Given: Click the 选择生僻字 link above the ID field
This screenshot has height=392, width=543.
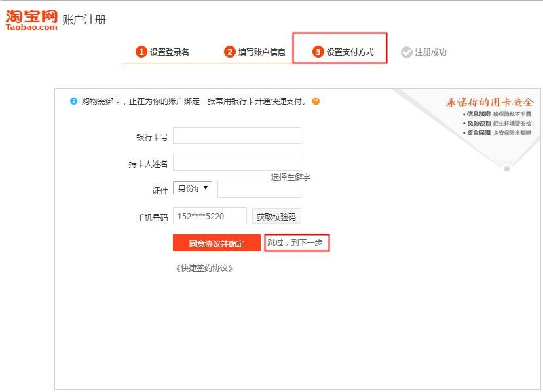Looking at the screenshot, I should point(288,176).
